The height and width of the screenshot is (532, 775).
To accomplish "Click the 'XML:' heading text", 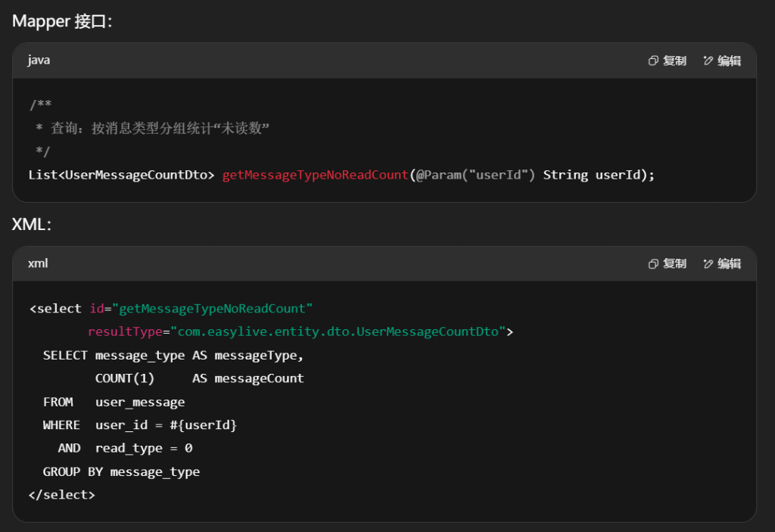I will click(x=32, y=224).
